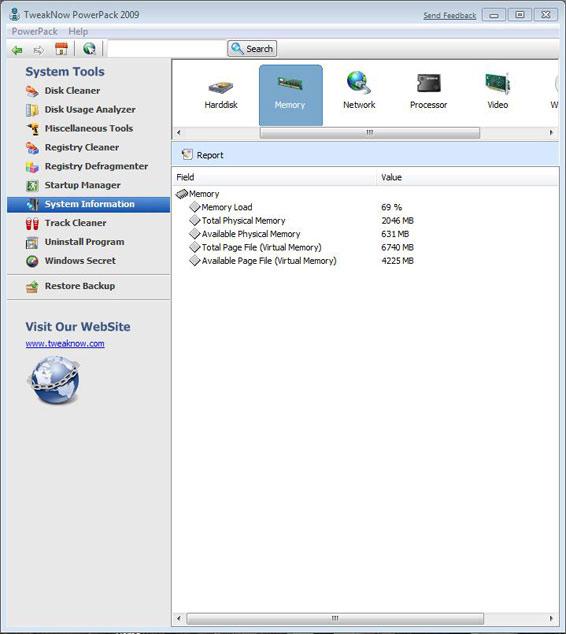Open Windows Secret tool

70,261
